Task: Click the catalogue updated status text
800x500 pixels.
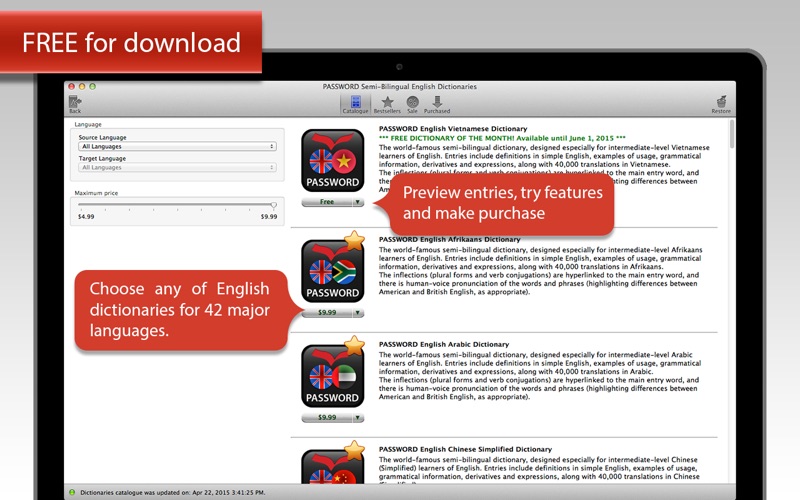Action: click(172, 493)
